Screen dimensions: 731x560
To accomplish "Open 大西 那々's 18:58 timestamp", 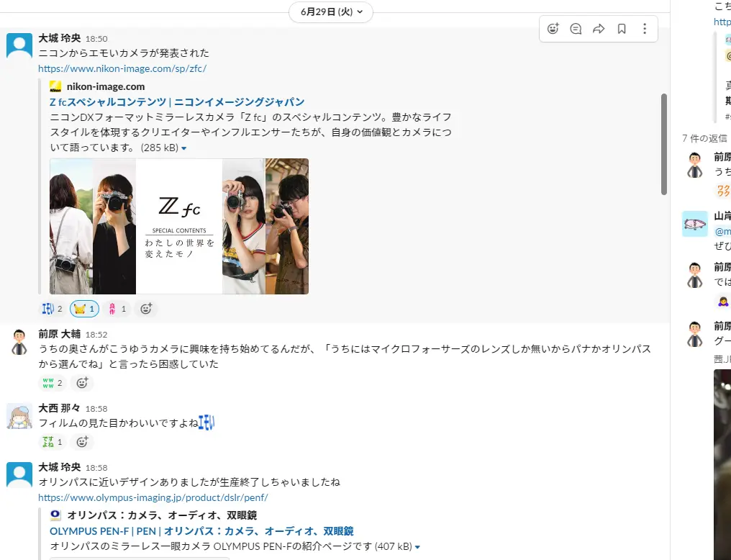I will click(96, 409).
